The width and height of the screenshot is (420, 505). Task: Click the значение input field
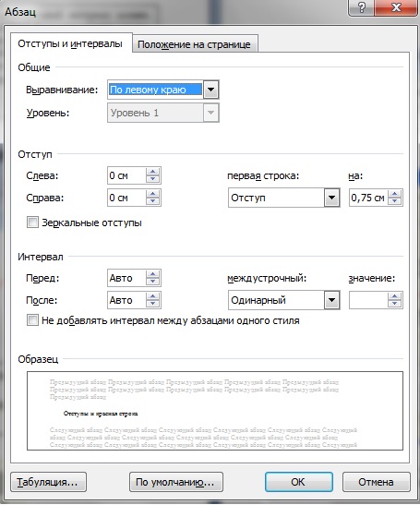[x=368, y=300]
